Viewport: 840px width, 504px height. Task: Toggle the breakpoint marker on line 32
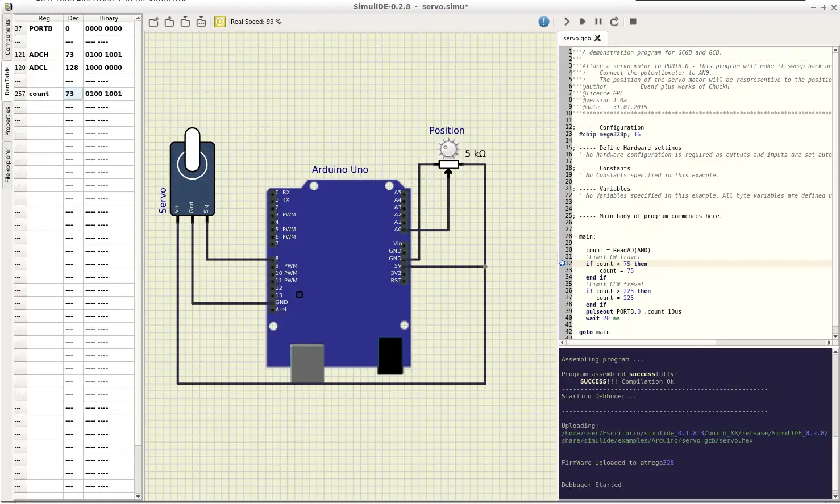563,264
